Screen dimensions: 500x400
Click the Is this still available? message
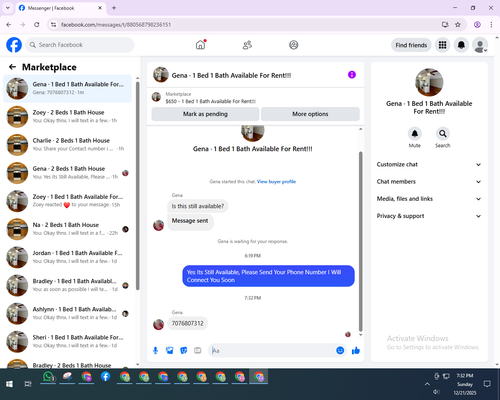198,206
